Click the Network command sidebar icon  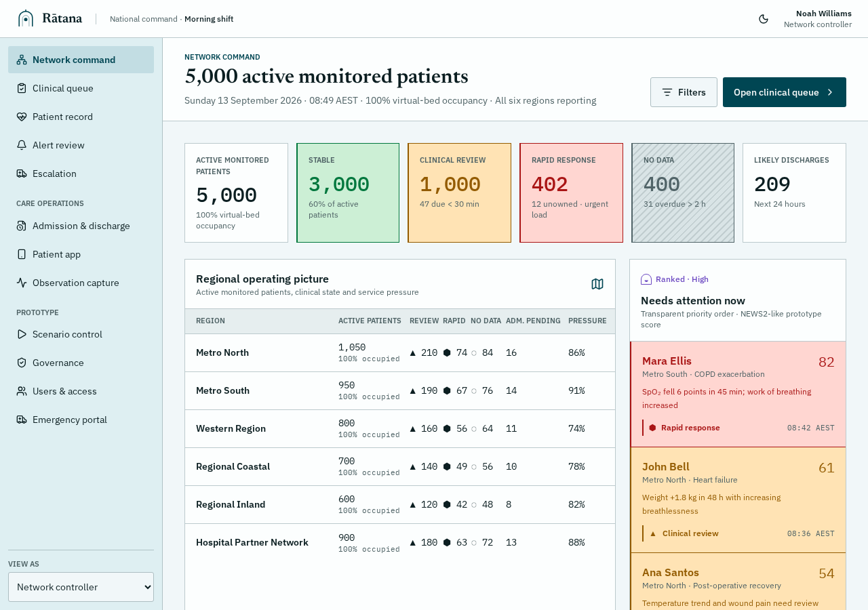pyautogui.click(x=22, y=60)
